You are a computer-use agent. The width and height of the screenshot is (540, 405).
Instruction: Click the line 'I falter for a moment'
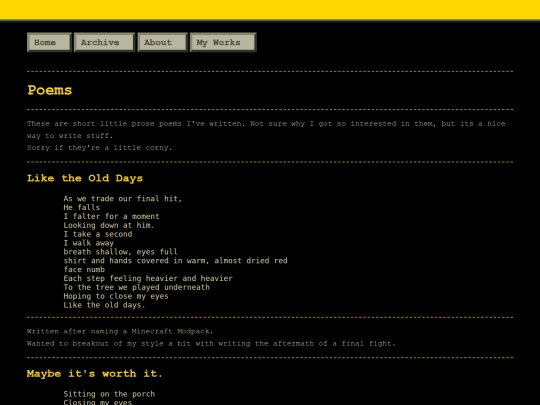[111, 216]
